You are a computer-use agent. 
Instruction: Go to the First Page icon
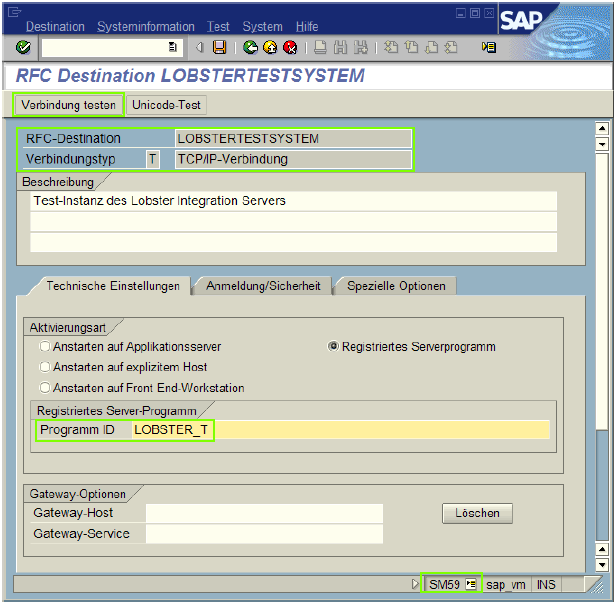click(x=390, y=48)
